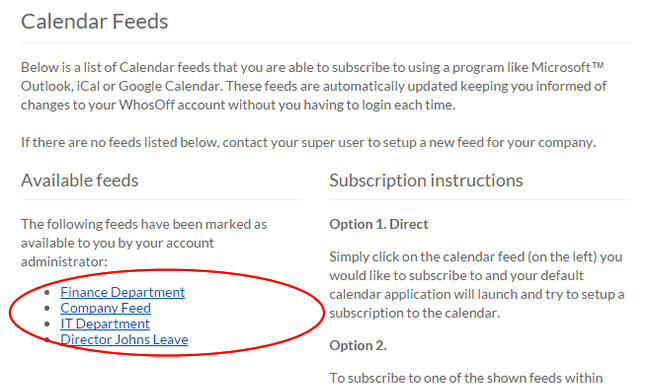Subscribe to the Company Feed link

pos(105,308)
